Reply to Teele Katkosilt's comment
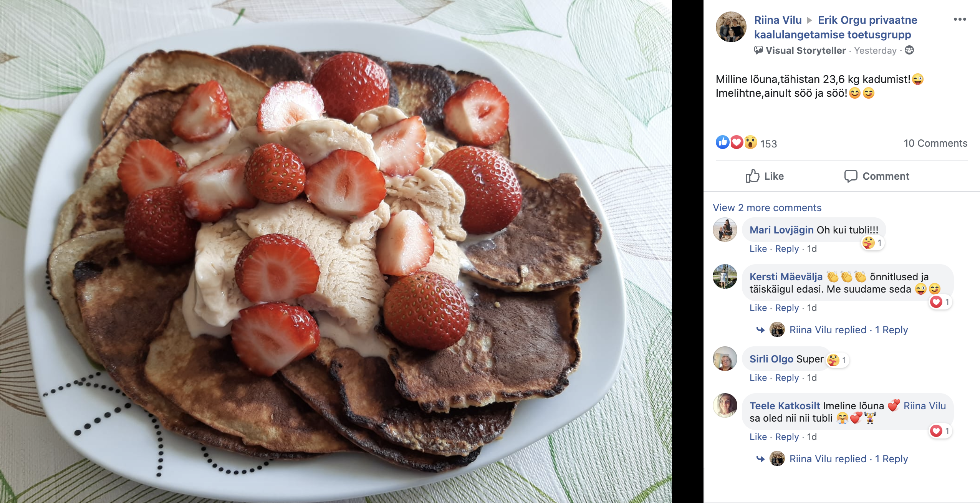The image size is (980, 503). pyautogui.click(x=787, y=437)
